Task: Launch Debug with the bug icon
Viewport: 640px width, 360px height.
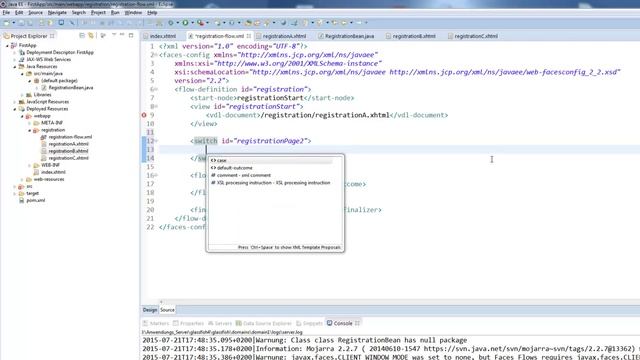Action: click(x=171, y=23)
